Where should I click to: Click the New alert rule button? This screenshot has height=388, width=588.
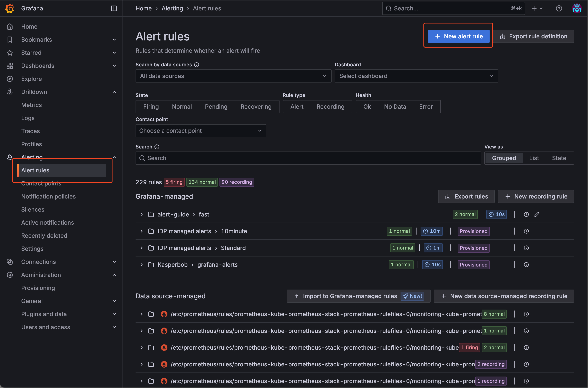(x=458, y=36)
